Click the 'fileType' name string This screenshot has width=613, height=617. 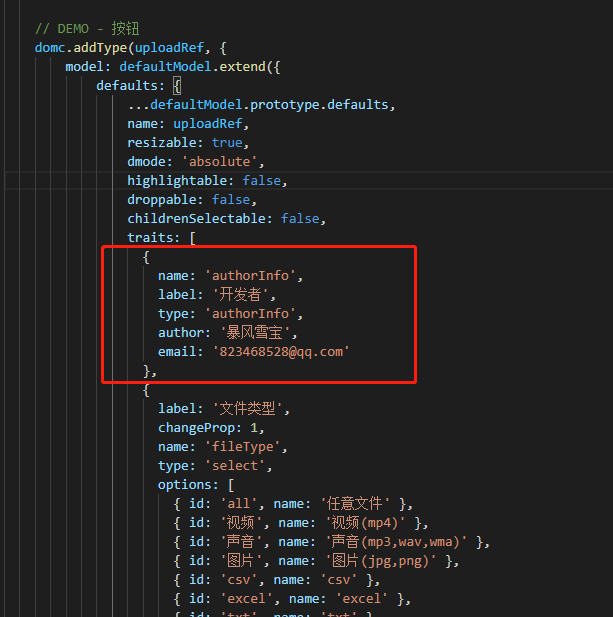pos(245,447)
